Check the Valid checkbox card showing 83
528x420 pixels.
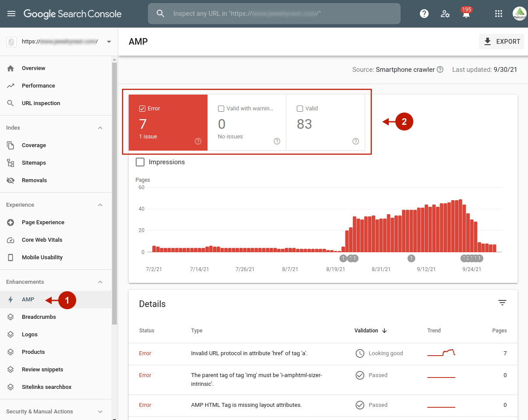300,108
